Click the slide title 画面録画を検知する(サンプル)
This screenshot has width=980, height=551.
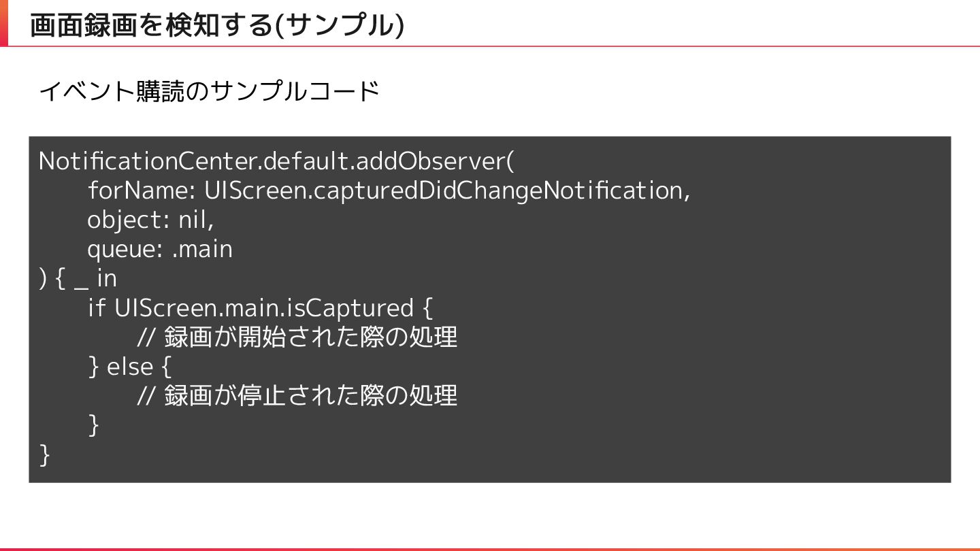(x=217, y=26)
